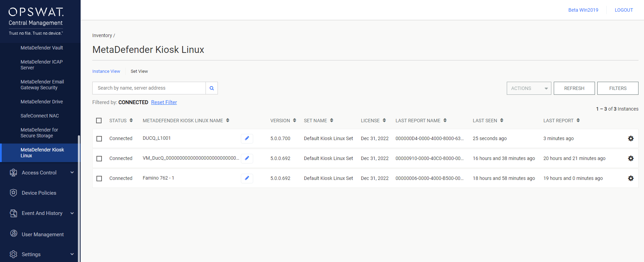644x262 pixels.
Task: Click the sidebar vertical scrollbar
Action: point(79,198)
